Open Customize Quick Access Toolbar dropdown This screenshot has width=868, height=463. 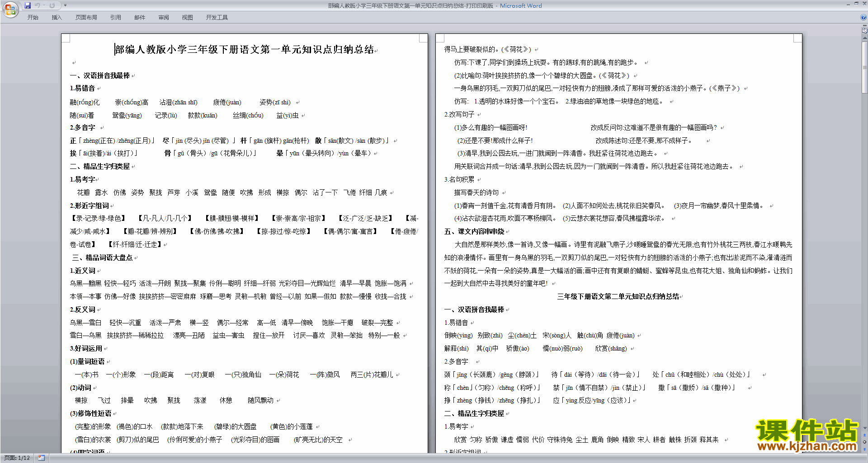[65, 5]
